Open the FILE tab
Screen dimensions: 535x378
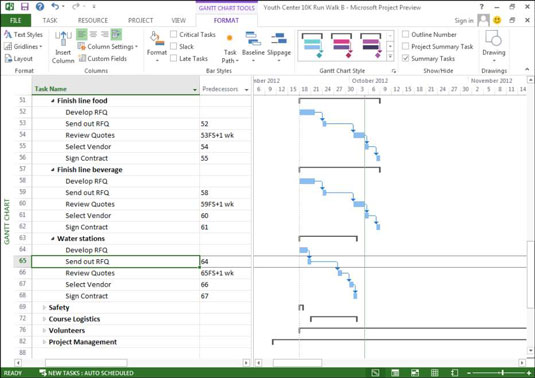coord(16,20)
